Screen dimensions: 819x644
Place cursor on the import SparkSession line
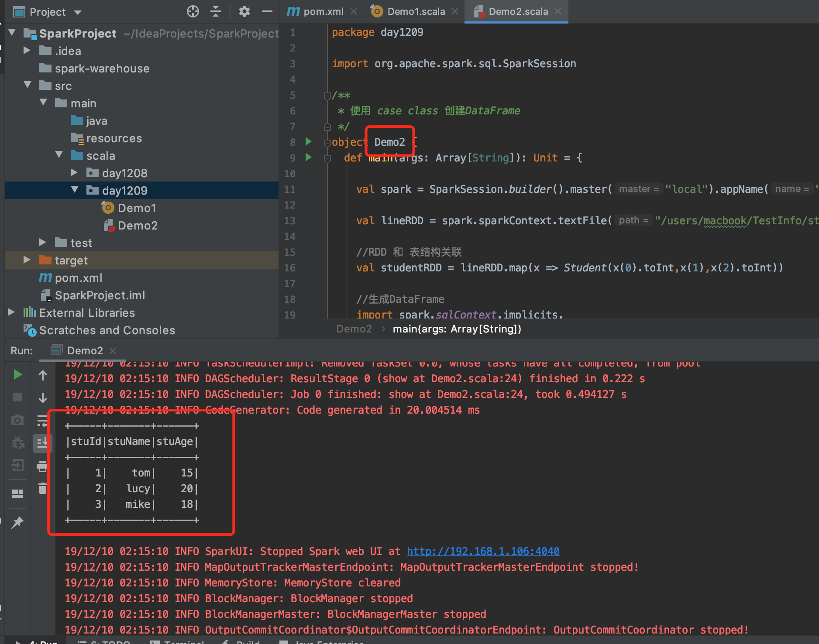454,64
